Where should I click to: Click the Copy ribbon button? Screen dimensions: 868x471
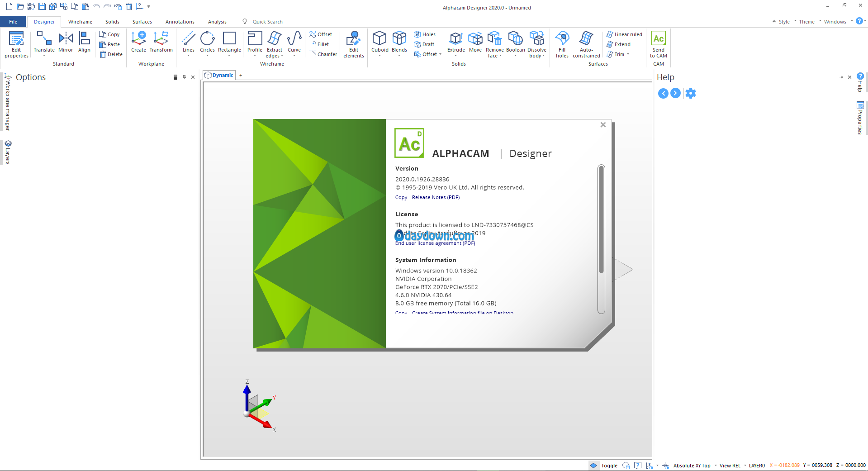coord(109,34)
